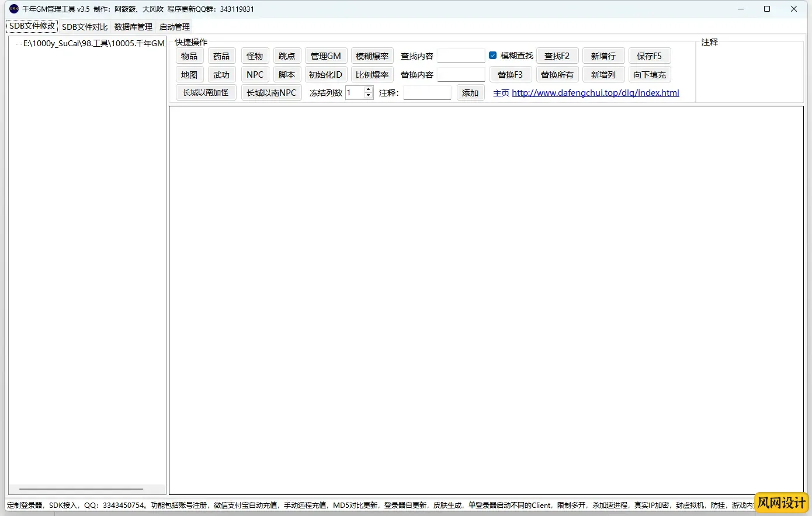Switch to the 启动管理 tab
The width and height of the screenshot is (812, 516).
175,27
